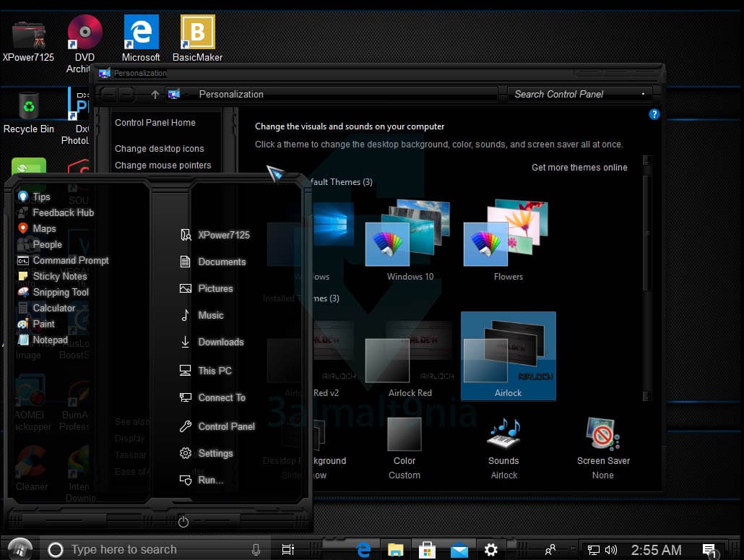Open Downloads from the Start menu
This screenshot has width=744, height=560.
pos(212,342)
